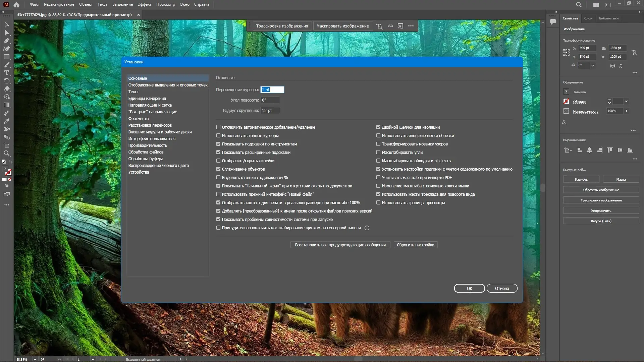Open the stroke weight dropdown in the Properties panel
This screenshot has height=362, width=644.
[626, 101]
